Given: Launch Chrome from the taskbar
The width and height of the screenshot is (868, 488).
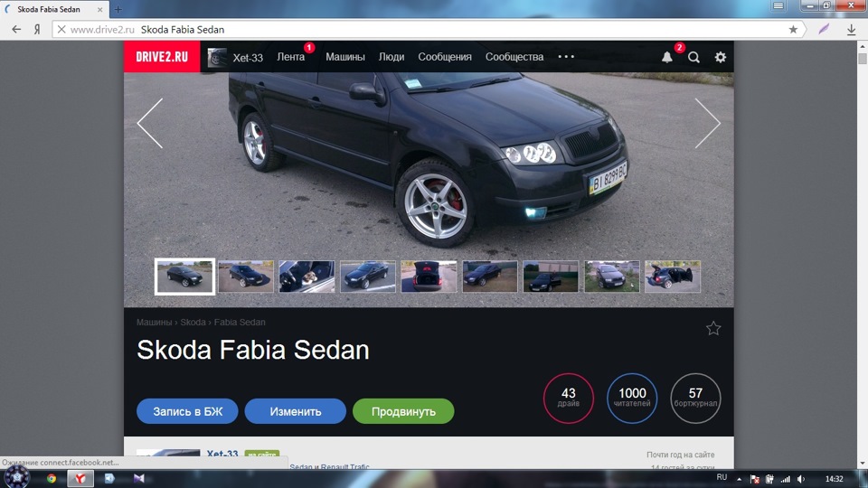Looking at the screenshot, I should pos(52,479).
